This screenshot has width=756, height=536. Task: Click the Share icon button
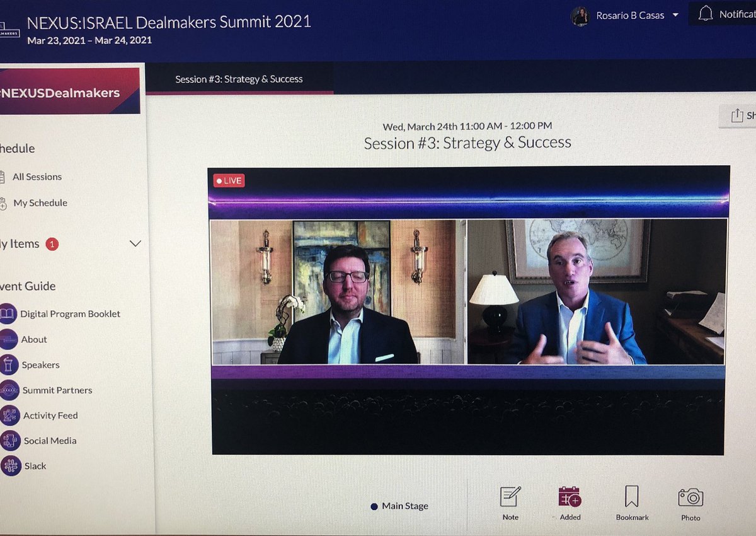[737, 116]
